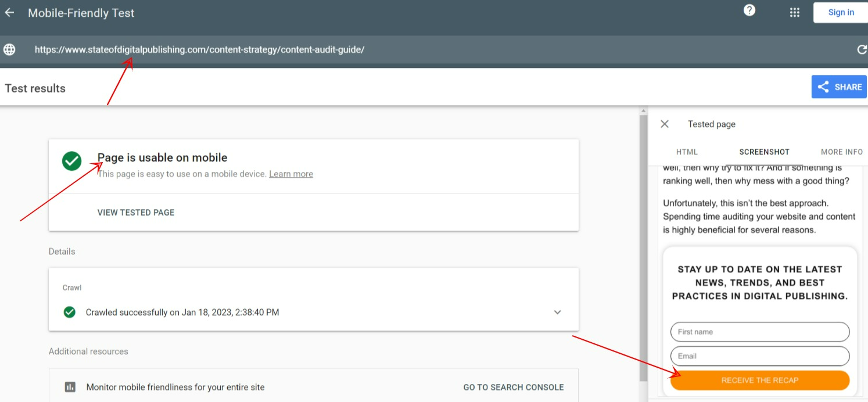
Task: Follow the Learn more link
Action: pos(291,174)
